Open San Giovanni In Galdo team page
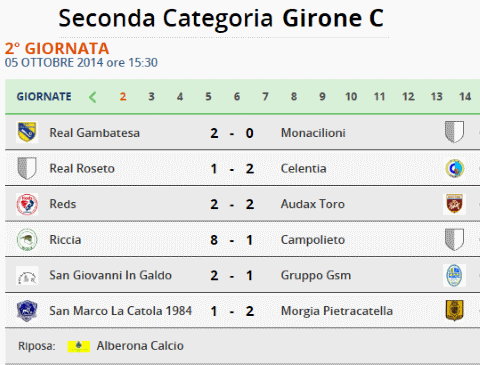480x365 pixels. [x=110, y=275]
